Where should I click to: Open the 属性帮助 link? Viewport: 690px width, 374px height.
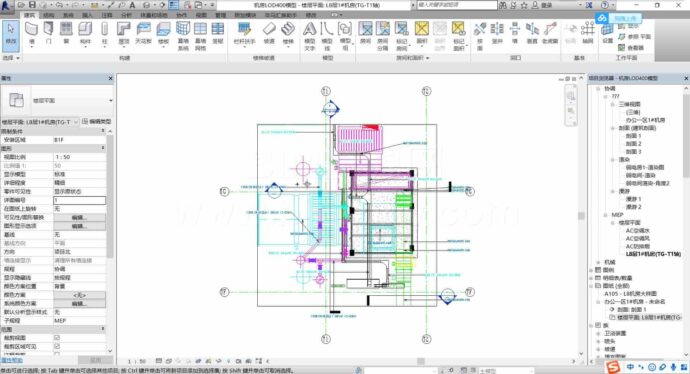click(9, 360)
